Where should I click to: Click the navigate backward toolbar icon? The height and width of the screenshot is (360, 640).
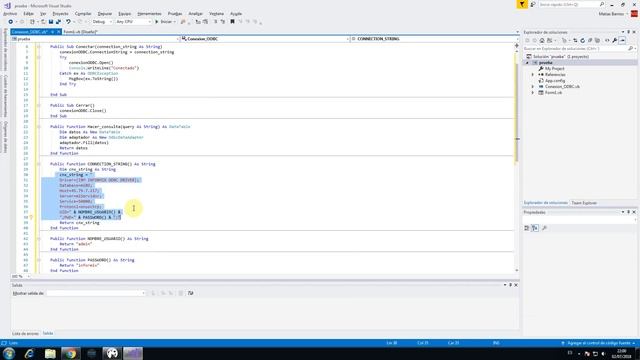(x=11, y=22)
